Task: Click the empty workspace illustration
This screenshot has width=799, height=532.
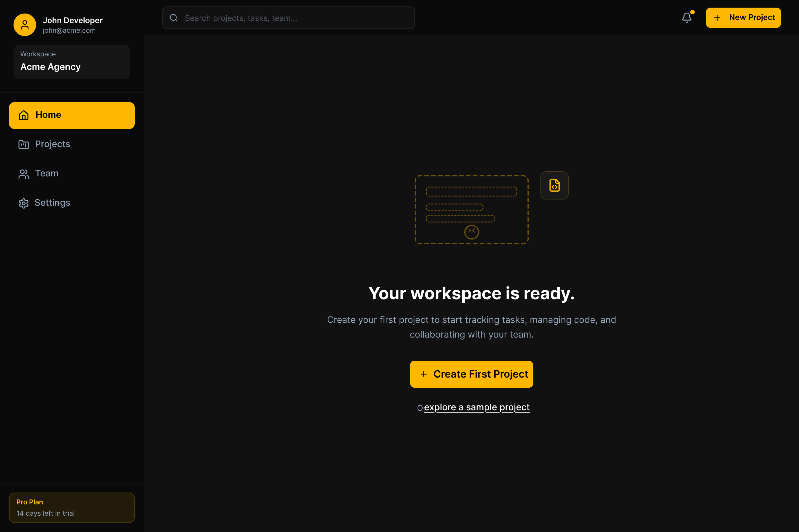Action: click(x=471, y=210)
